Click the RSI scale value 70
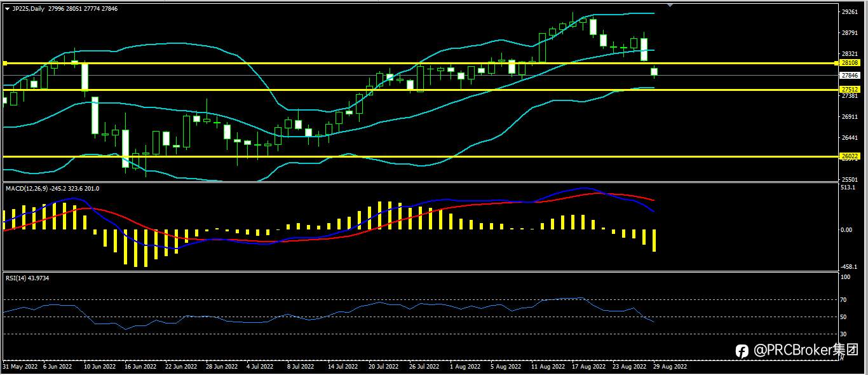The width and height of the screenshot is (868, 375). coord(844,299)
